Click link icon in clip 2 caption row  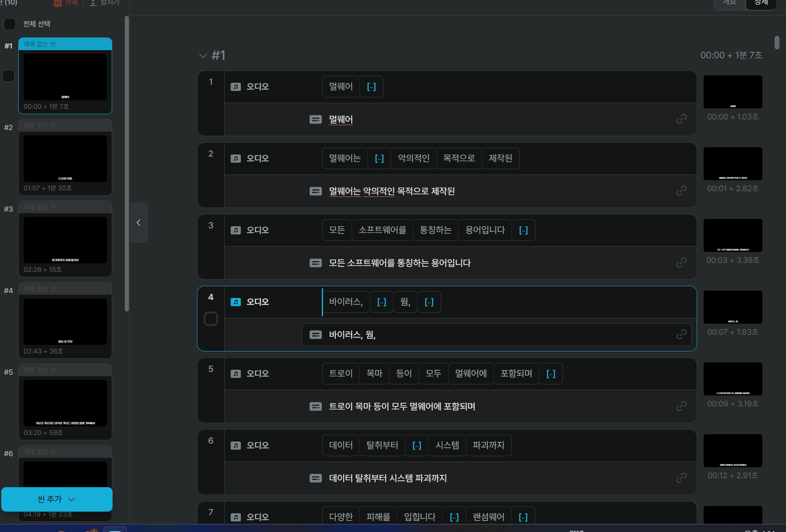[x=682, y=191]
